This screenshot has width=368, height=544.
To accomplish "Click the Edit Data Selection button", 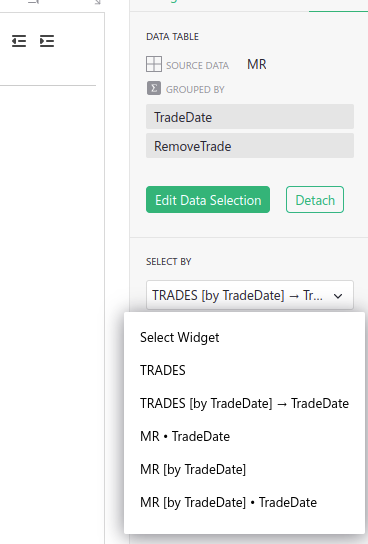I will point(208,199).
